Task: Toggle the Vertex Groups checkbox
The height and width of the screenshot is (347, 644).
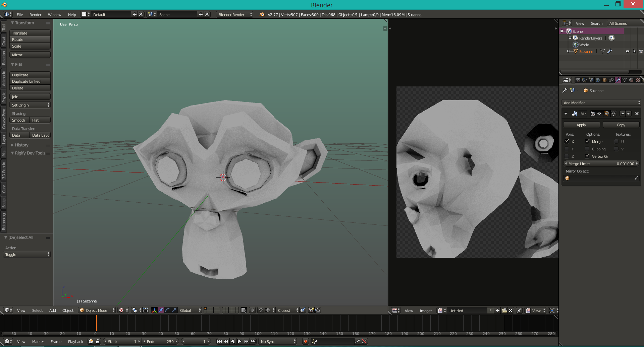Action: point(587,156)
